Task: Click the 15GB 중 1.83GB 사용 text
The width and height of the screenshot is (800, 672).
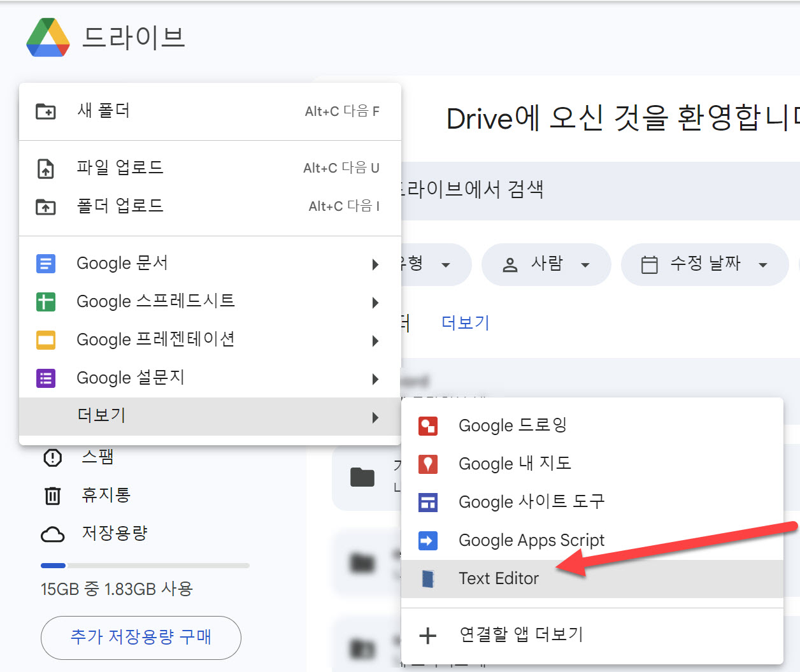Action: tap(117, 589)
